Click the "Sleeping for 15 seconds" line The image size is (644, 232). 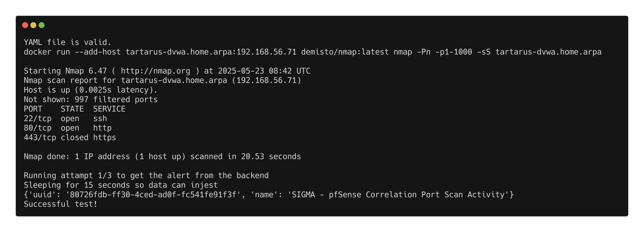click(121, 185)
